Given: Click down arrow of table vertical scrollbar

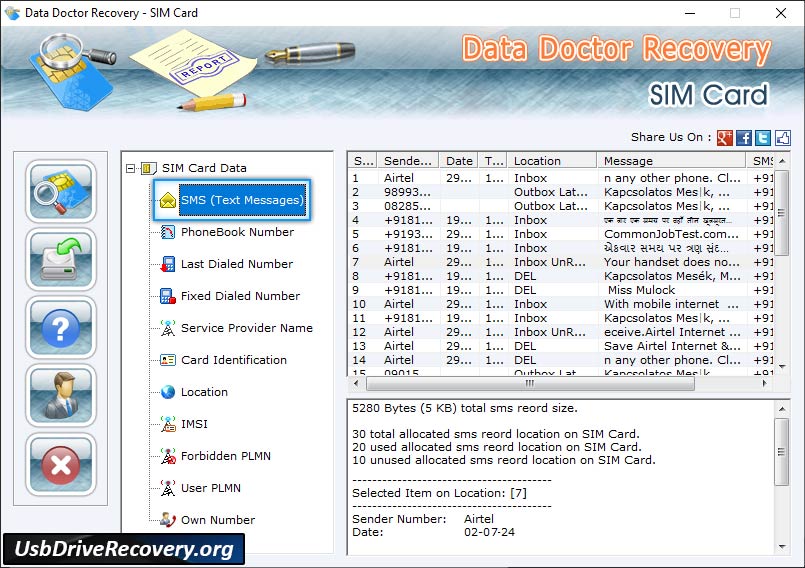Looking at the screenshot, I should click(782, 367).
